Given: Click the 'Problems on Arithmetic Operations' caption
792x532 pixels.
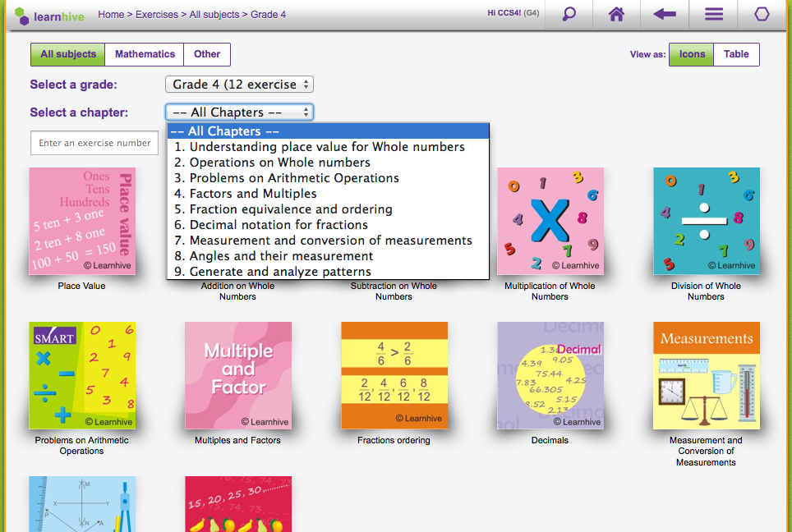Looking at the screenshot, I should tap(82, 446).
